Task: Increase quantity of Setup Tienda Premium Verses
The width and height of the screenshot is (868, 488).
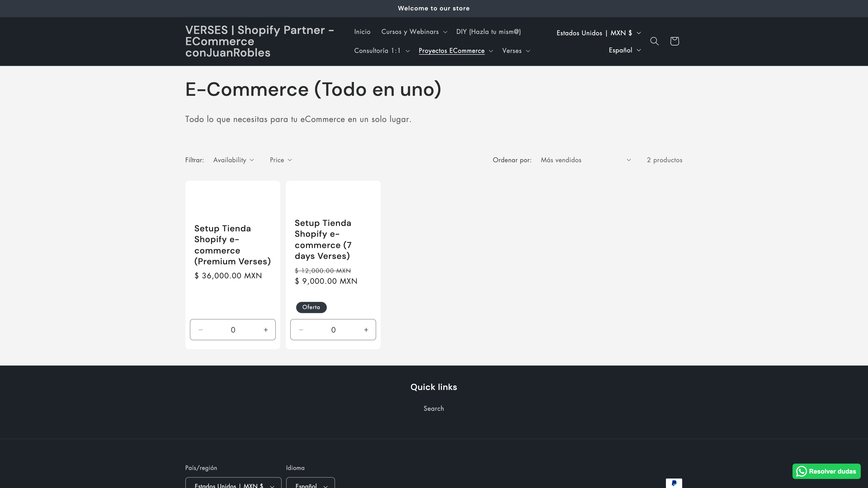Action: 266,330
